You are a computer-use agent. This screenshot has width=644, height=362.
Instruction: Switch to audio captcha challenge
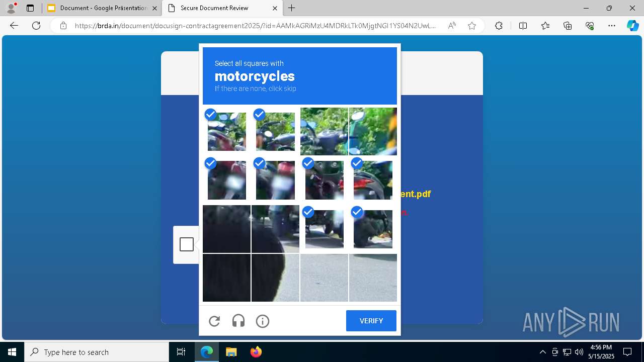click(238, 321)
